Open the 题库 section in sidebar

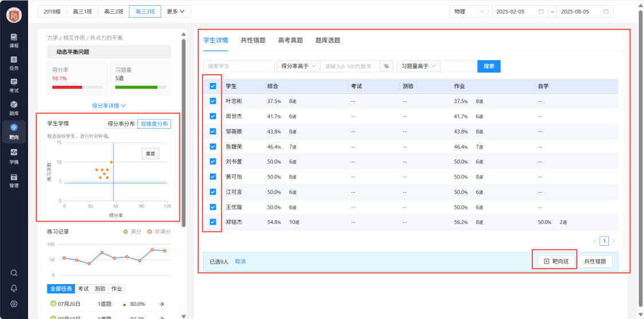pos(14,108)
